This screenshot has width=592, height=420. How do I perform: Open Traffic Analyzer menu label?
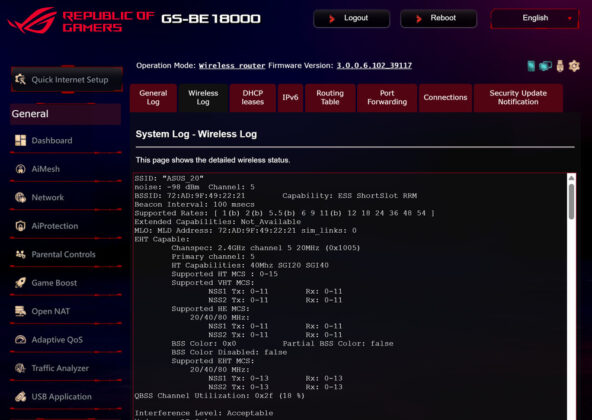click(x=60, y=368)
